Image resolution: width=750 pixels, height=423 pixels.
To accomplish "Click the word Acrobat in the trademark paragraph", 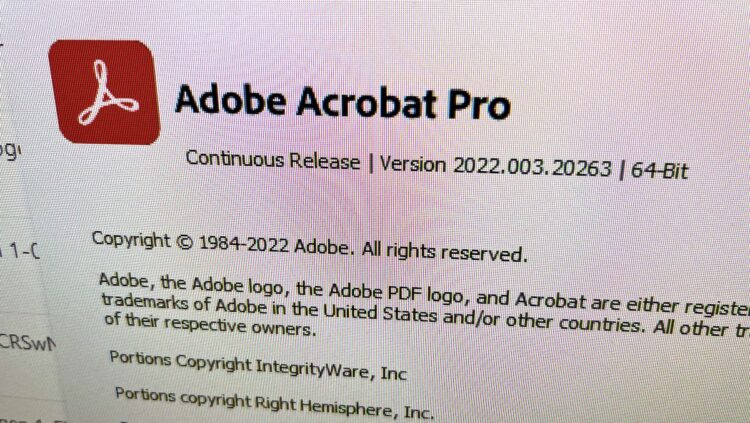I will click(x=550, y=301).
